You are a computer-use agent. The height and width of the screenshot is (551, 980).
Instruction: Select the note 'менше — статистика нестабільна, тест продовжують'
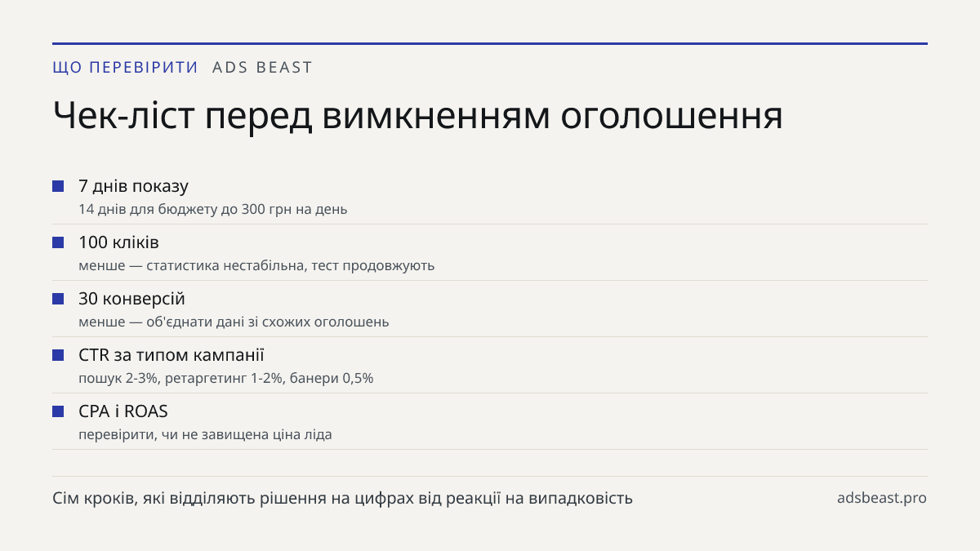tap(256, 265)
